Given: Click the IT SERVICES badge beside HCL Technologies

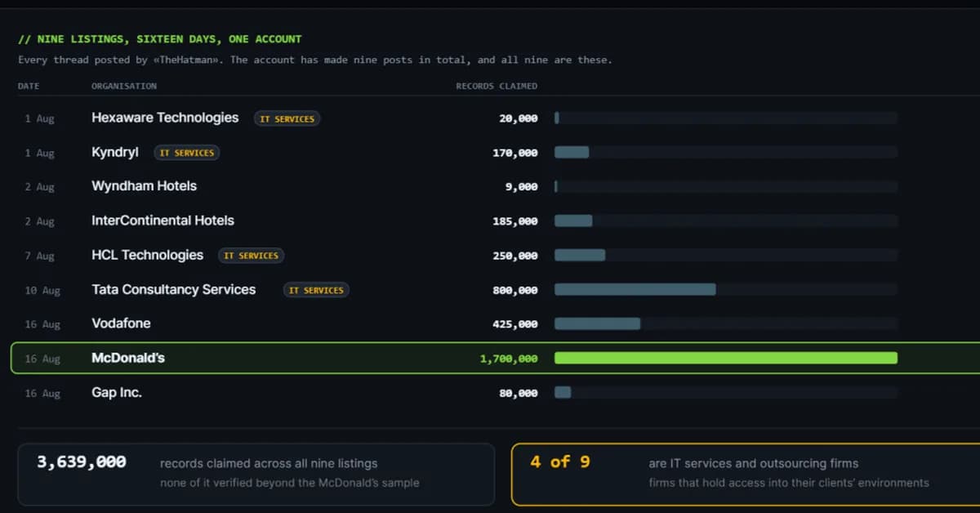Looking at the screenshot, I should (x=251, y=256).
